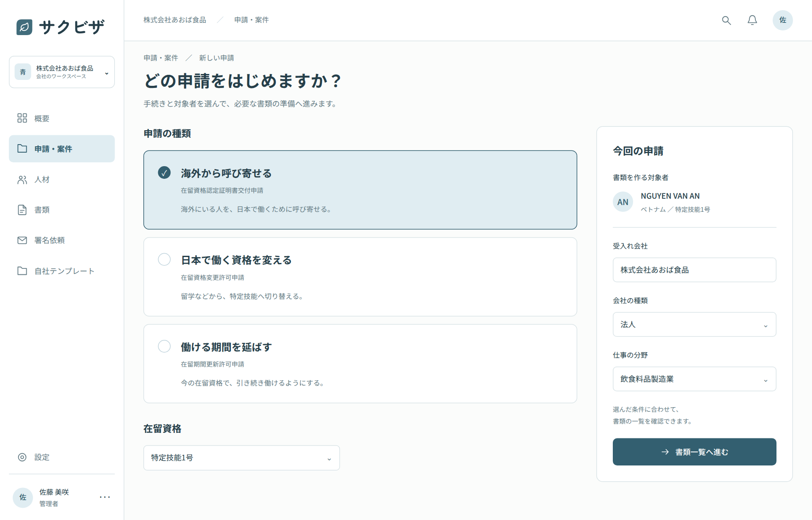Open 書類 in the sidebar
Viewport: 812px width, 520px height.
point(62,210)
